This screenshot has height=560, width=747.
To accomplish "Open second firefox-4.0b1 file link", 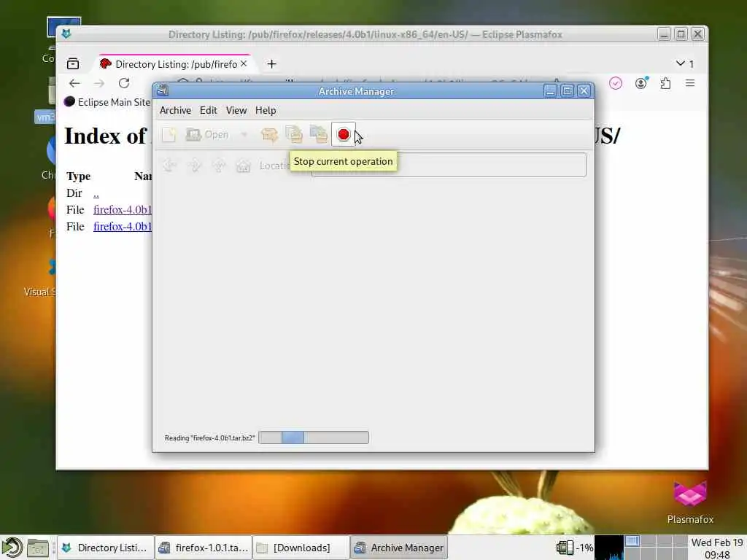I will [x=123, y=226].
